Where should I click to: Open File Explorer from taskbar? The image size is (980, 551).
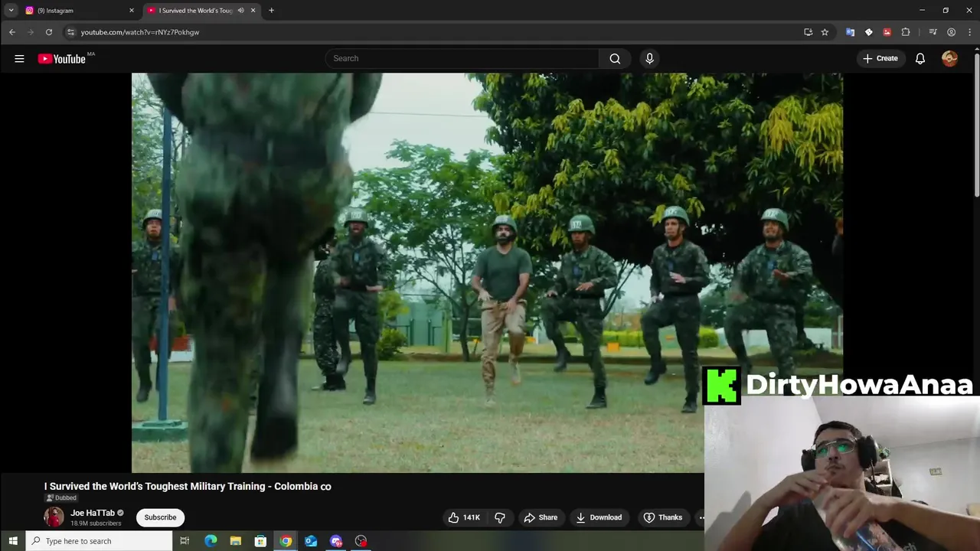[236, 541]
